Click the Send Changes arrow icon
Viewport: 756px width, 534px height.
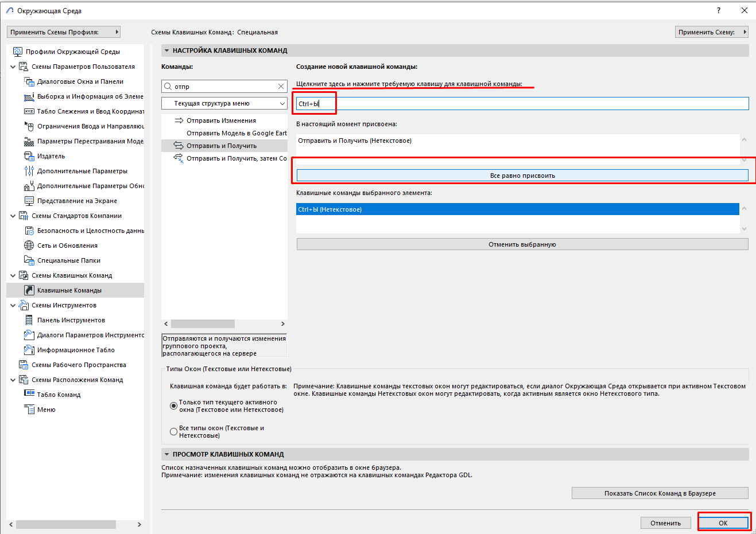(x=179, y=120)
